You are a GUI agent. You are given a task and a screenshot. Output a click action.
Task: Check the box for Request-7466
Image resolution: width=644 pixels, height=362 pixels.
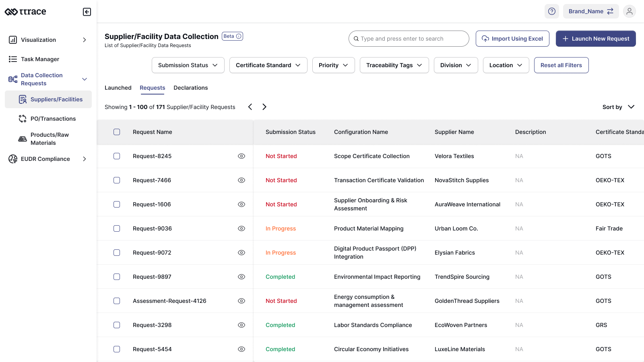coord(117,180)
